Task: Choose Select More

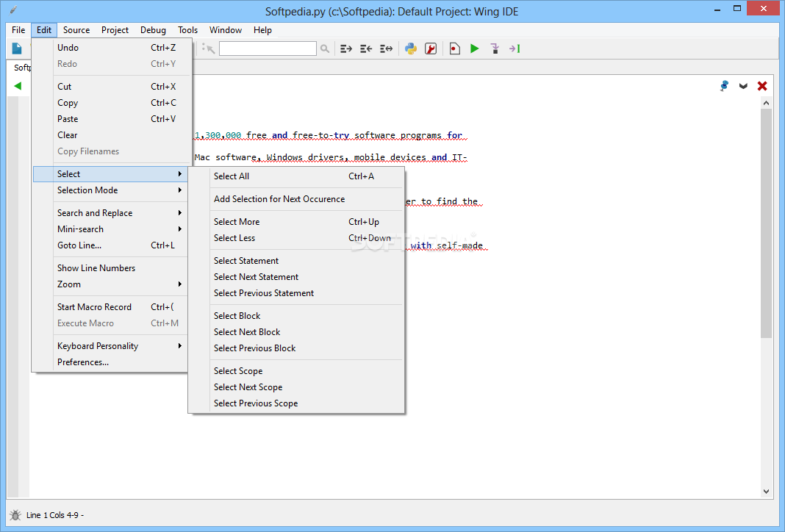Action: tap(296, 222)
